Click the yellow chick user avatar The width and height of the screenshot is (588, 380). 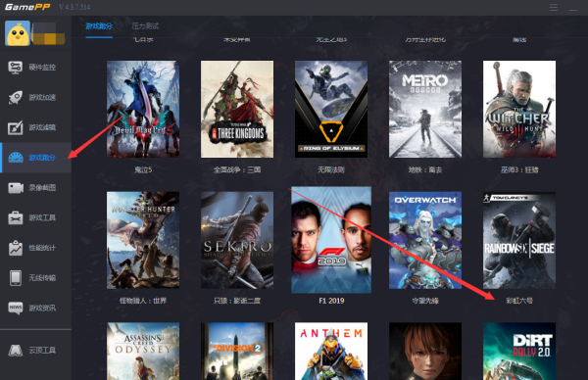point(18,33)
